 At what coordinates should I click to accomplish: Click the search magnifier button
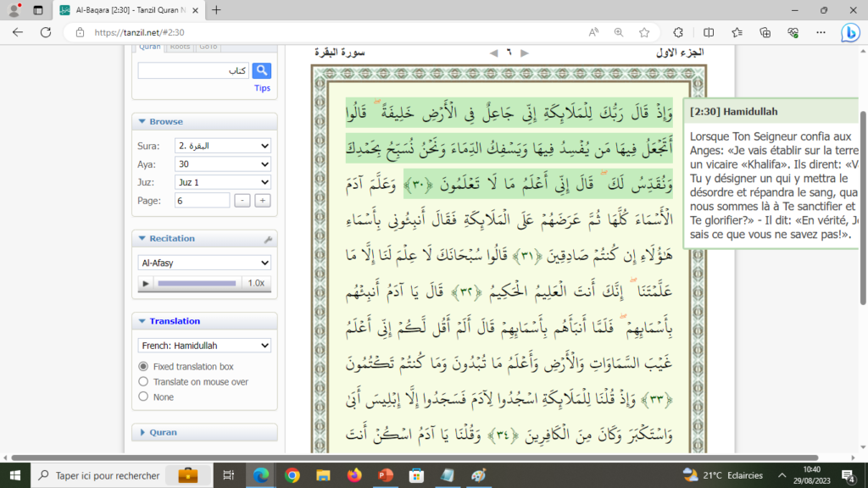point(262,71)
